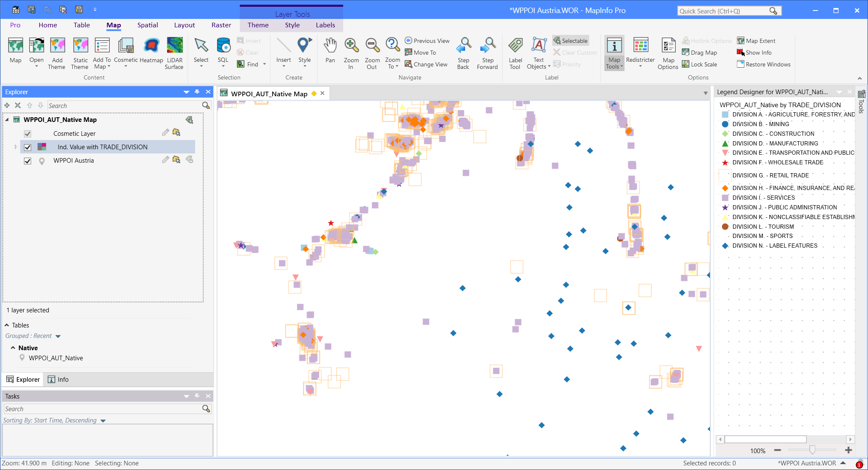Click the Pro file menu
The height and width of the screenshot is (470, 868).
pos(15,25)
